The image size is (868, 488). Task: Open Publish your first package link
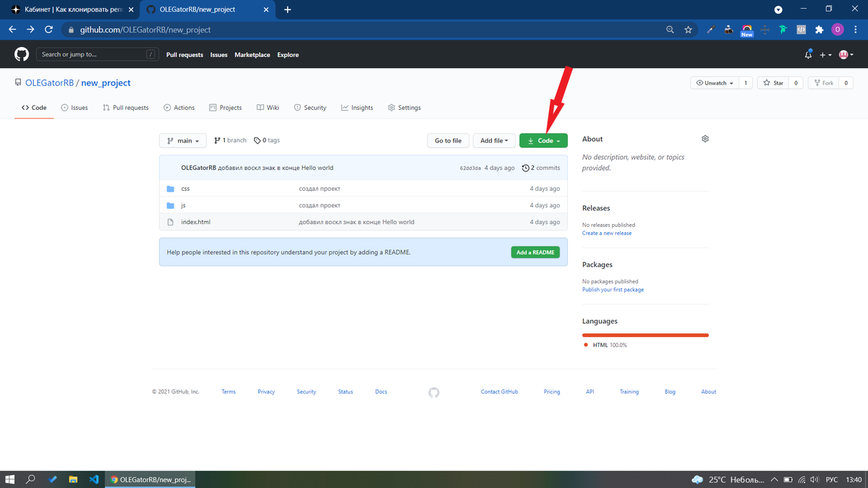click(x=613, y=290)
